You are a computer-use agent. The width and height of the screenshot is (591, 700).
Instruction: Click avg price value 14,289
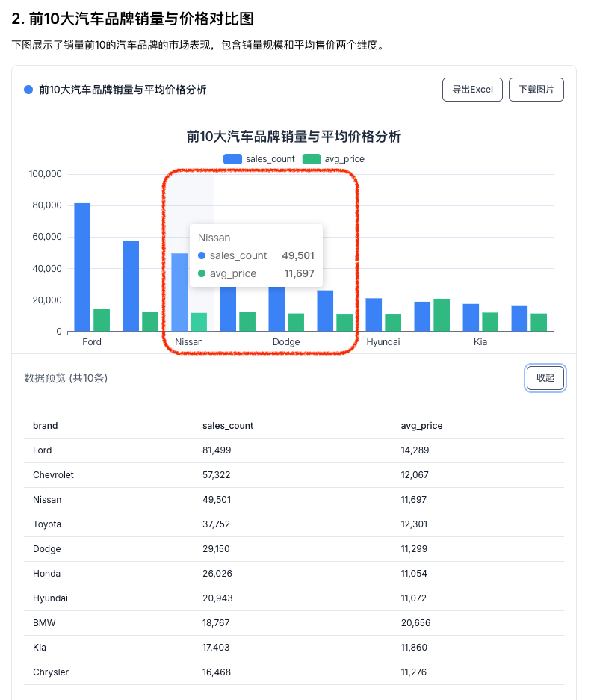click(415, 450)
